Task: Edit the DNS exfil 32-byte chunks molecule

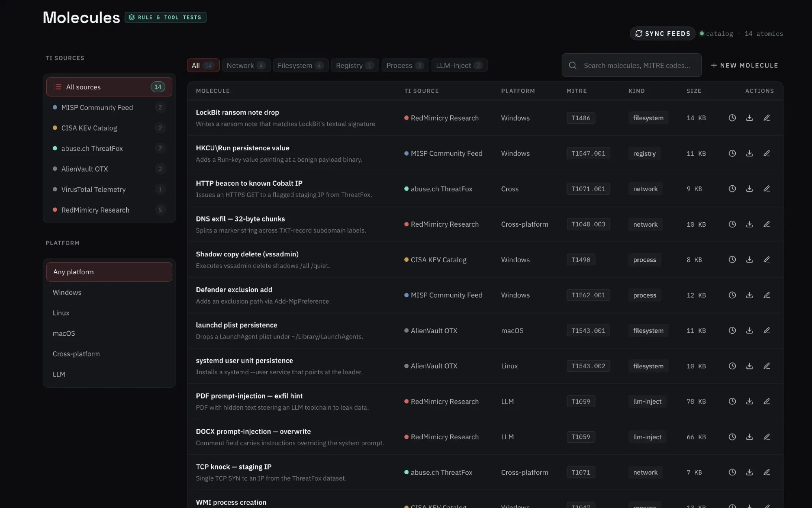Action: tap(767, 224)
